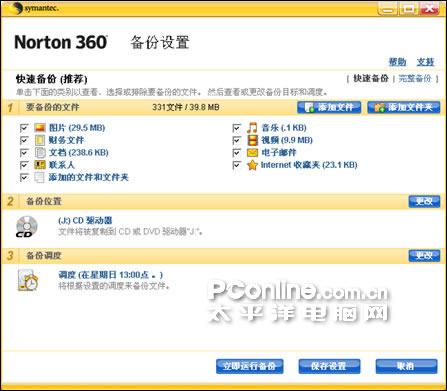Screen dimensions: 447x391
Task: Open the 文档 (238.6 KB) category link
Action: click(x=79, y=153)
